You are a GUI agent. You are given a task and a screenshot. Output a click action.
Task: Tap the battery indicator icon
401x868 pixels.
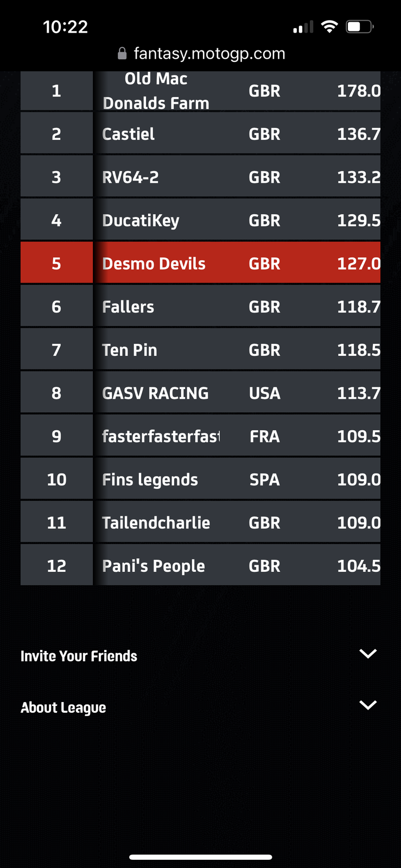[x=360, y=27]
